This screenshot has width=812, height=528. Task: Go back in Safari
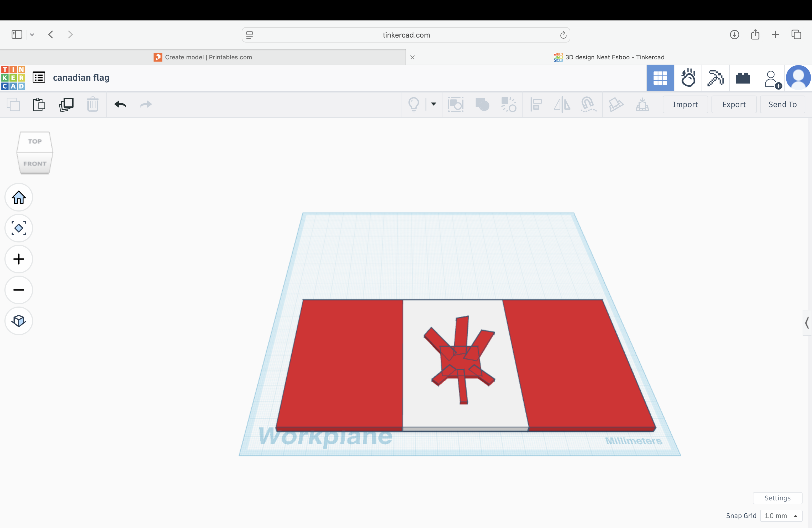coord(51,35)
